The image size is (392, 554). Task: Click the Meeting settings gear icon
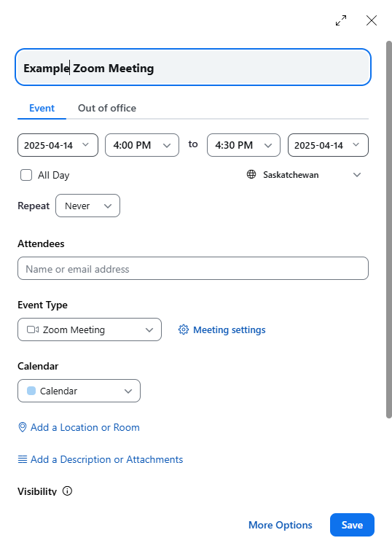[184, 329]
